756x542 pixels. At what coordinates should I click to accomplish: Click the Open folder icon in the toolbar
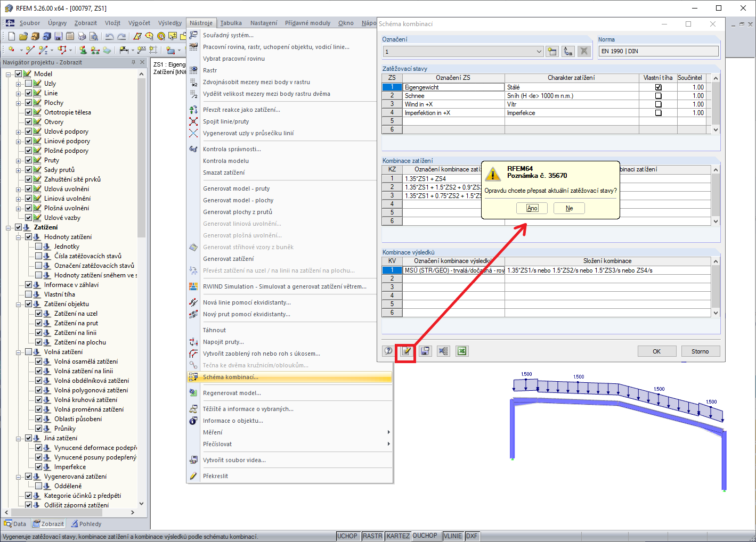coord(23,36)
